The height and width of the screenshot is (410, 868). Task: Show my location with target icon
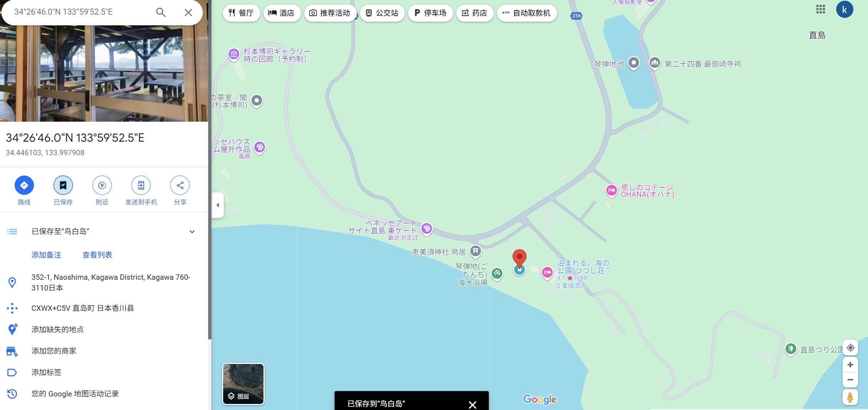coord(851,348)
